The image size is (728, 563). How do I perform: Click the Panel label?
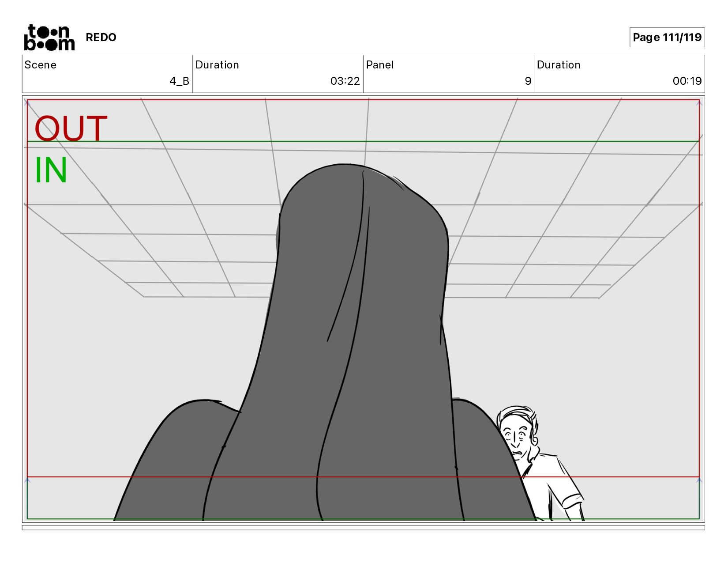tap(380, 65)
